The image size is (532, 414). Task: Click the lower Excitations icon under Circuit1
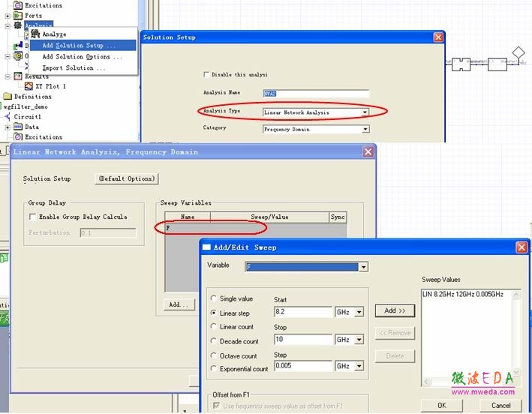[x=18, y=136]
